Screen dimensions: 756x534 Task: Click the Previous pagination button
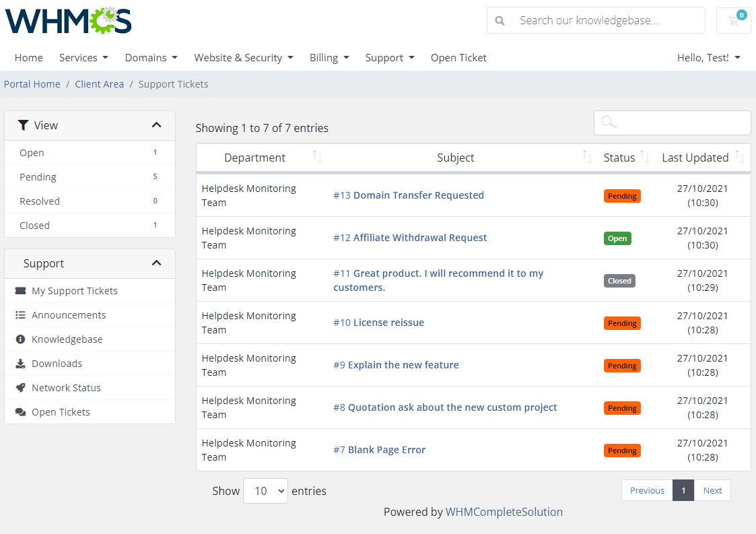pos(647,491)
